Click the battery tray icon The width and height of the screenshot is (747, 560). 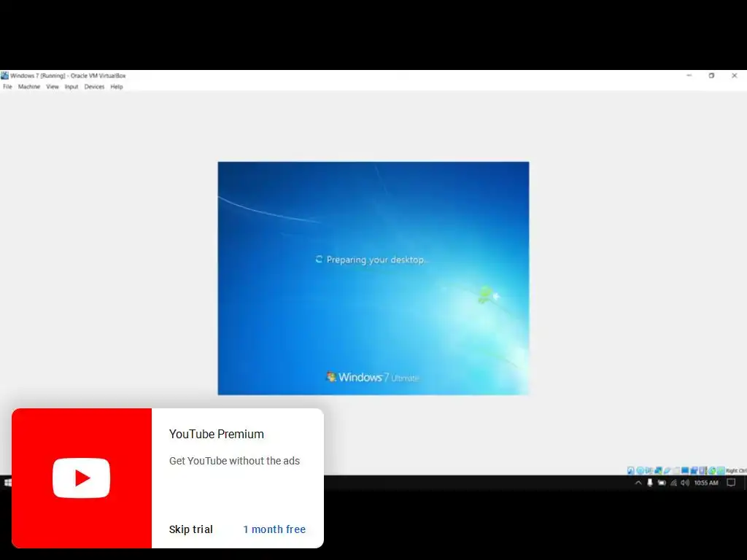coord(662,483)
